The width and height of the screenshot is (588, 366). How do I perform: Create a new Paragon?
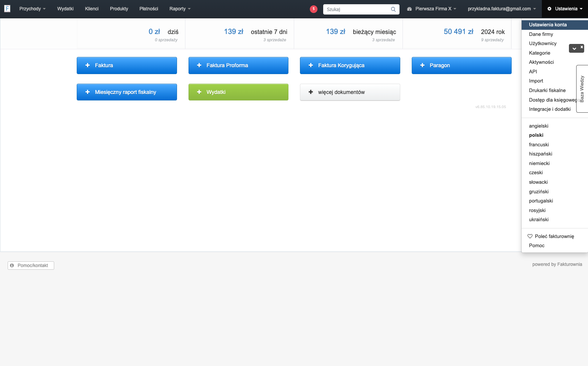[x=462, y=65]
